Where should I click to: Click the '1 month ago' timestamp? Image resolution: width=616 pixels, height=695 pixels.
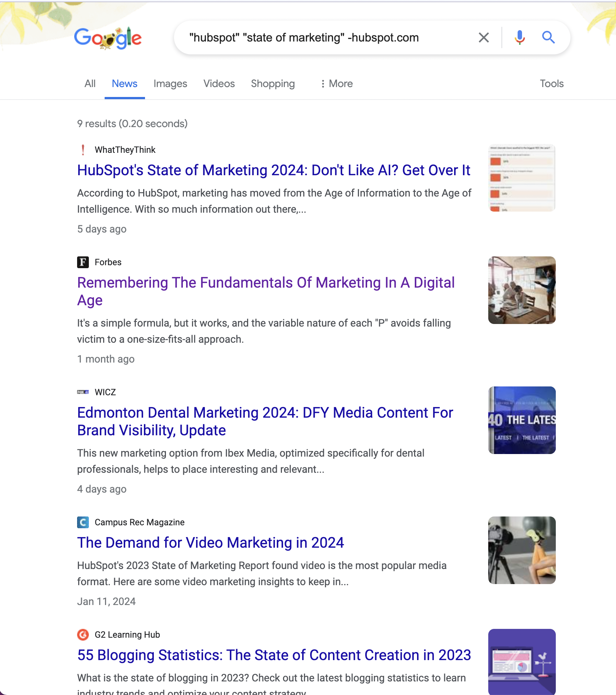(x=106, y=359)
